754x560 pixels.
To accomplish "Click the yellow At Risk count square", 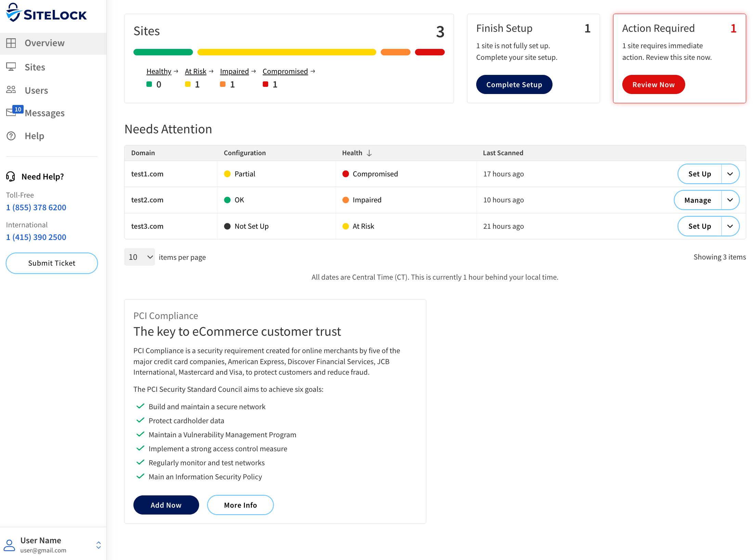I will point(188,84).
